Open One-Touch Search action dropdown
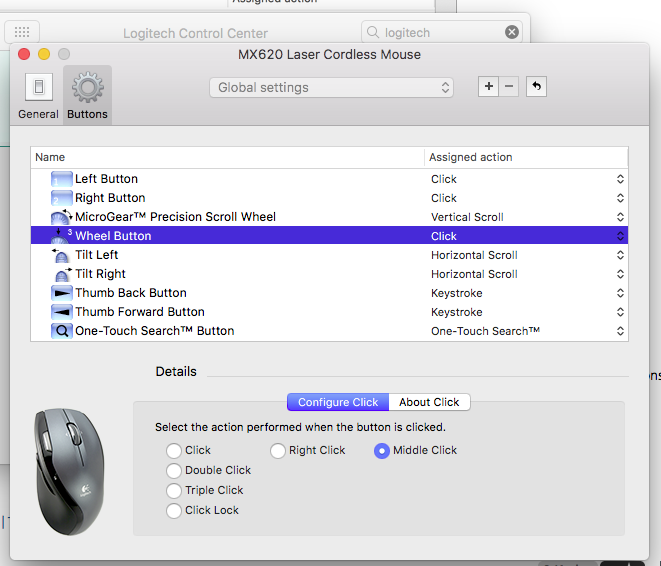 click(620, 331)
